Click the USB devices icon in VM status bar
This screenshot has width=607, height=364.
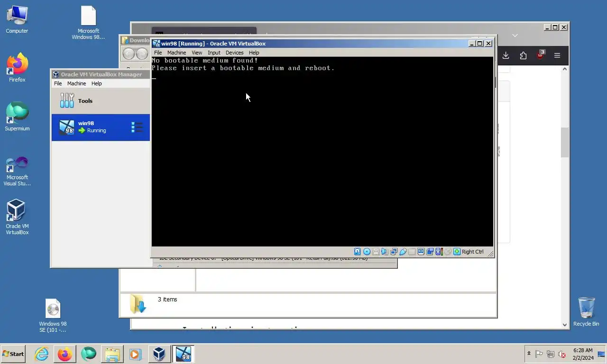(403, 252)
